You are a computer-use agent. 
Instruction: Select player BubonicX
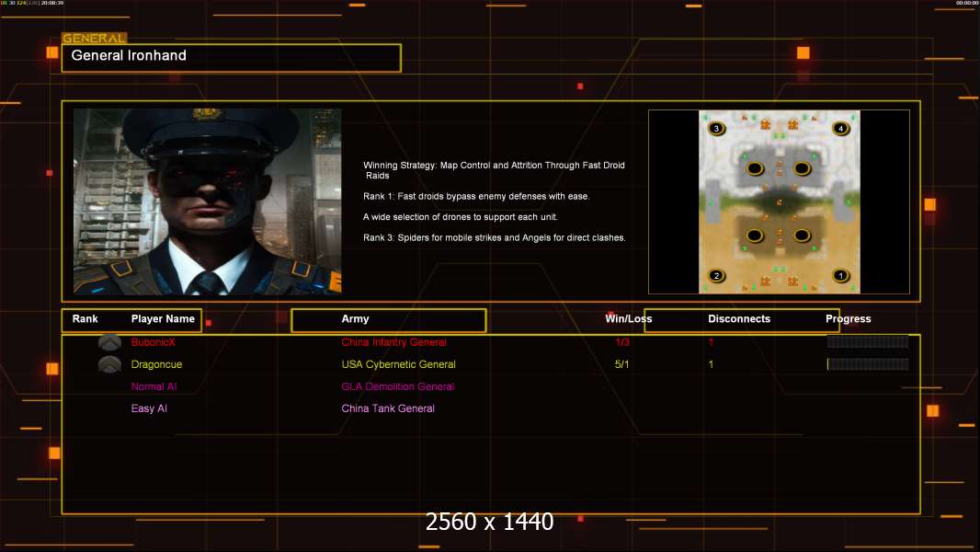pos(154,342)
